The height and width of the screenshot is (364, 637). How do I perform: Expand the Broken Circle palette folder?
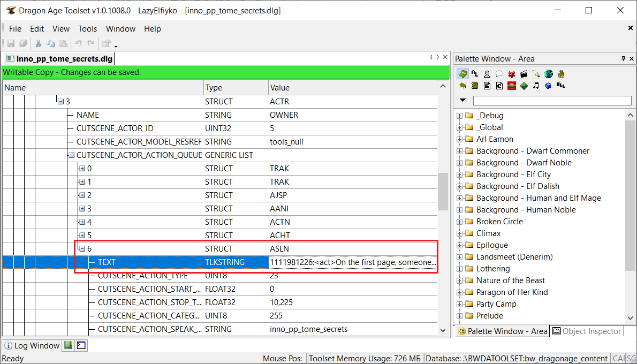pos(460,222)
